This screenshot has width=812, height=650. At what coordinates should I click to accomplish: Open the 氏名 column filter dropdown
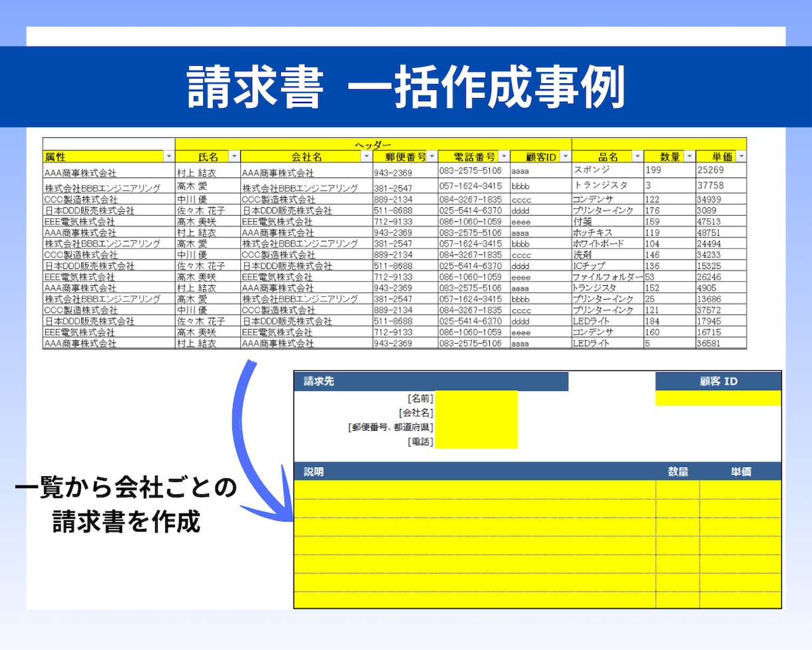tap(234, 157)
